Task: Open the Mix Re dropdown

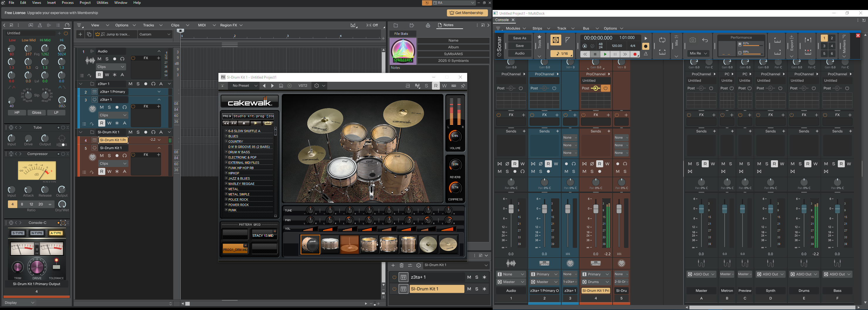Action: [x=699, y=54]
